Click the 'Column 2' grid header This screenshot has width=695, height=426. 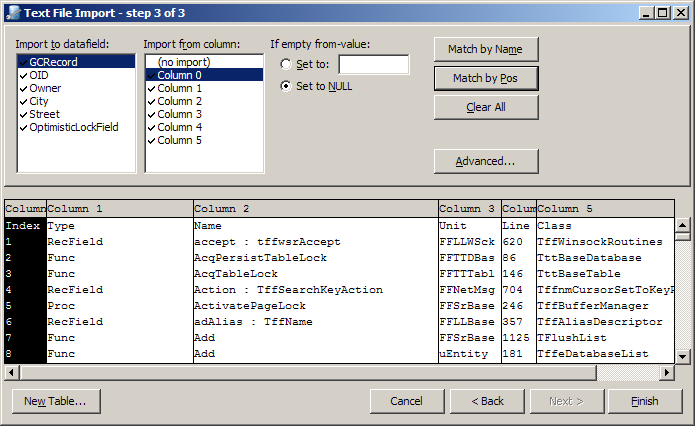pyautogui.click(x=315, y=209)
